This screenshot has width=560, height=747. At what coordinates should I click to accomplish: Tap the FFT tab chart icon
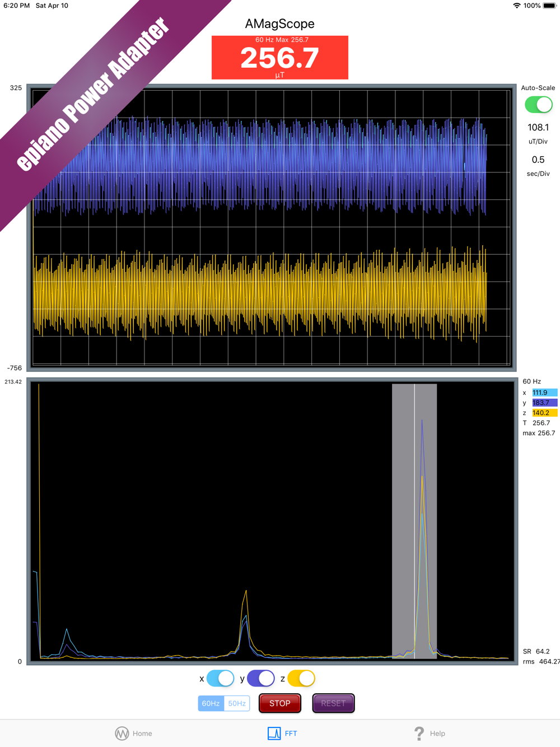(x=274, y=733)
